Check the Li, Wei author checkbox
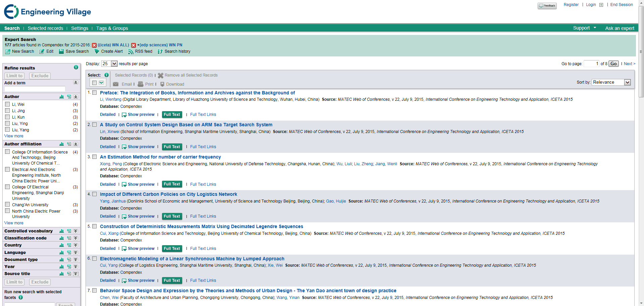The width and height of the screenshot is (644, 306). point(7,104)
